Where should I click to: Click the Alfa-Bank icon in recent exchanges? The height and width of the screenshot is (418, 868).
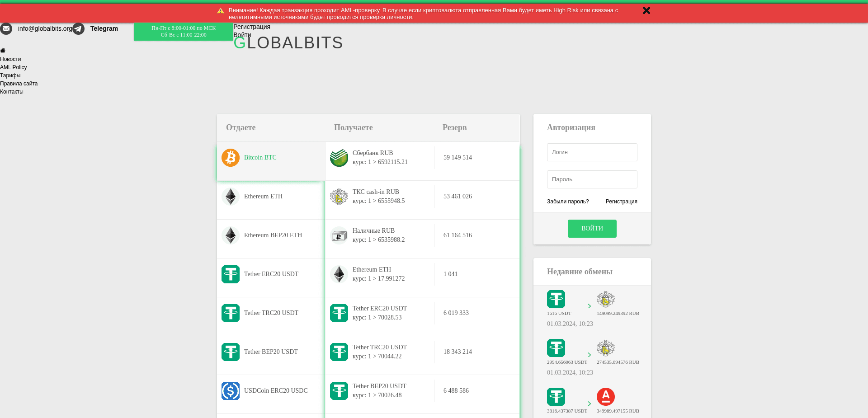[x=606, y=396]
